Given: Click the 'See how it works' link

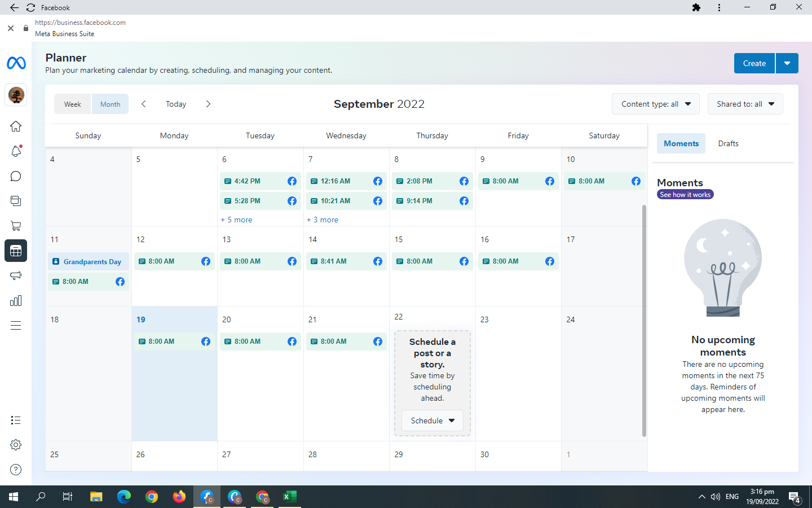Looking at the screenshot, I should (x=685, y=195).
